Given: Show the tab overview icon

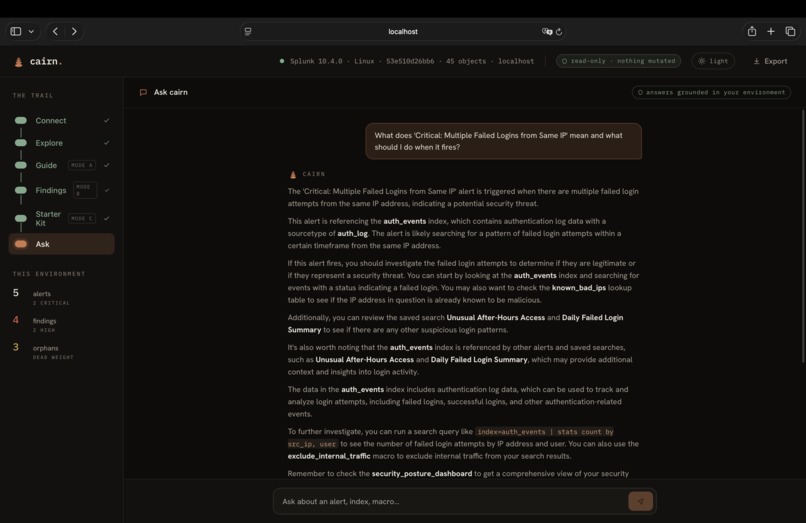Looking at the screenshot, I should pos(790,31).
